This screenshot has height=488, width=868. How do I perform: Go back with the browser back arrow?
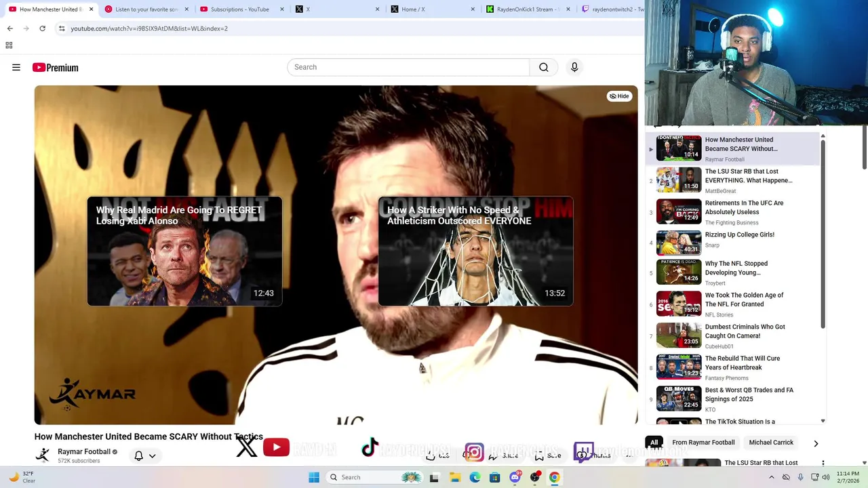point(9,28)
